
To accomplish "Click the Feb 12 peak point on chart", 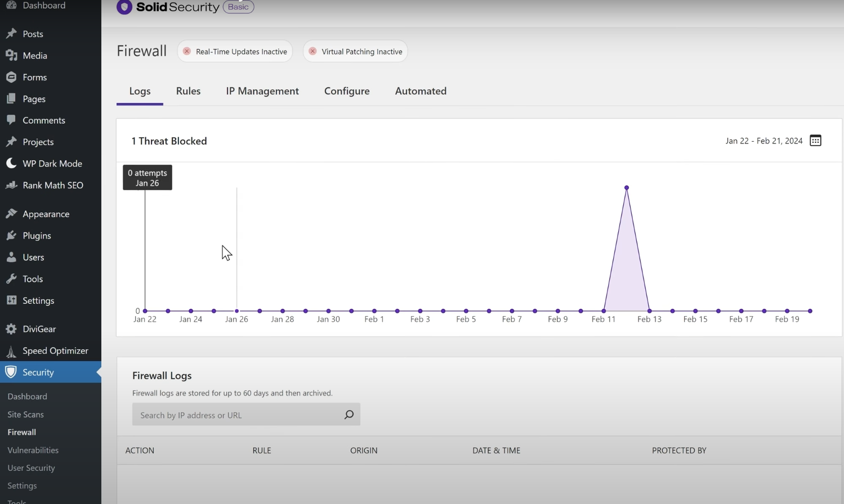I will 627,188.
